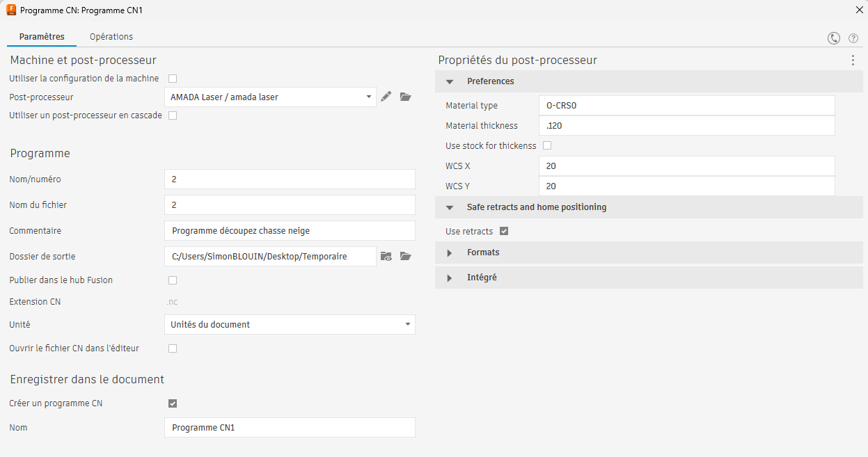The image size is (868, 457).
Task: Enable 'Utiliser la configuration de la machine' checkbox
Action: point(173,79)
